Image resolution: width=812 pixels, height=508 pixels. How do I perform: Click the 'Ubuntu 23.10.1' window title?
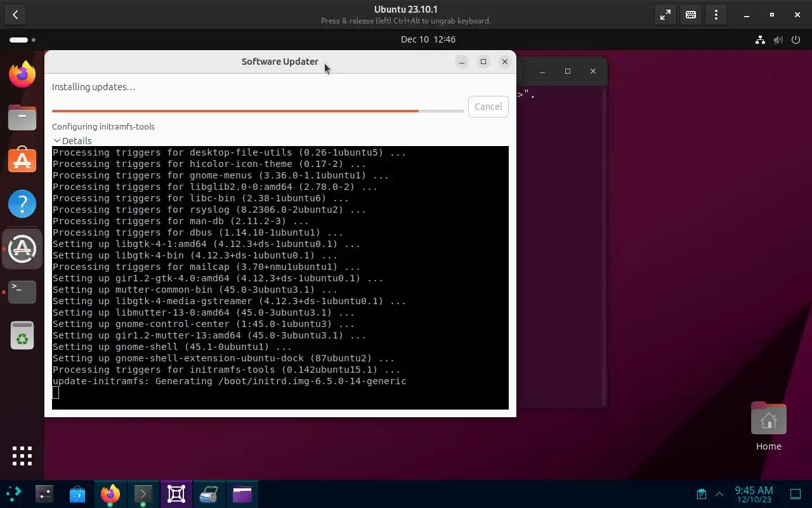pyautogui.click(x=406, y=10)
